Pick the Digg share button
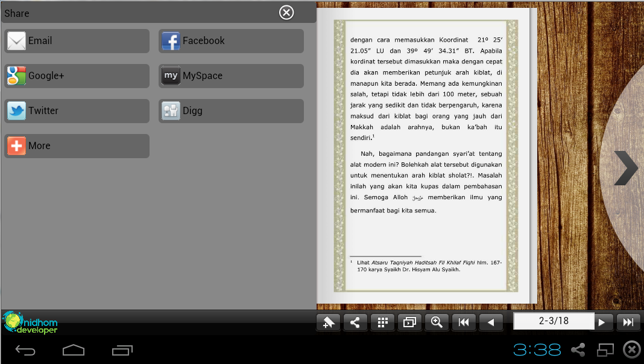Viewport: 644px width, 364px height. coord(231,110)
